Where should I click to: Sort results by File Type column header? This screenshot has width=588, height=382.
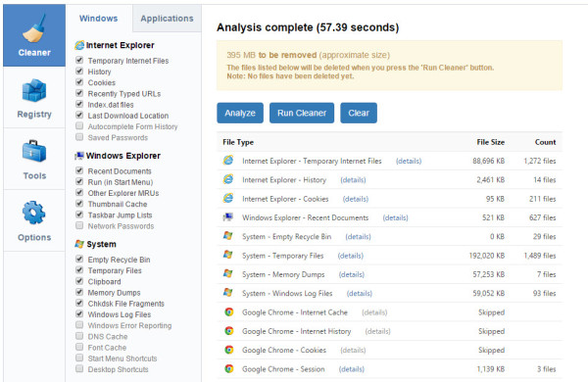[238, 142]
